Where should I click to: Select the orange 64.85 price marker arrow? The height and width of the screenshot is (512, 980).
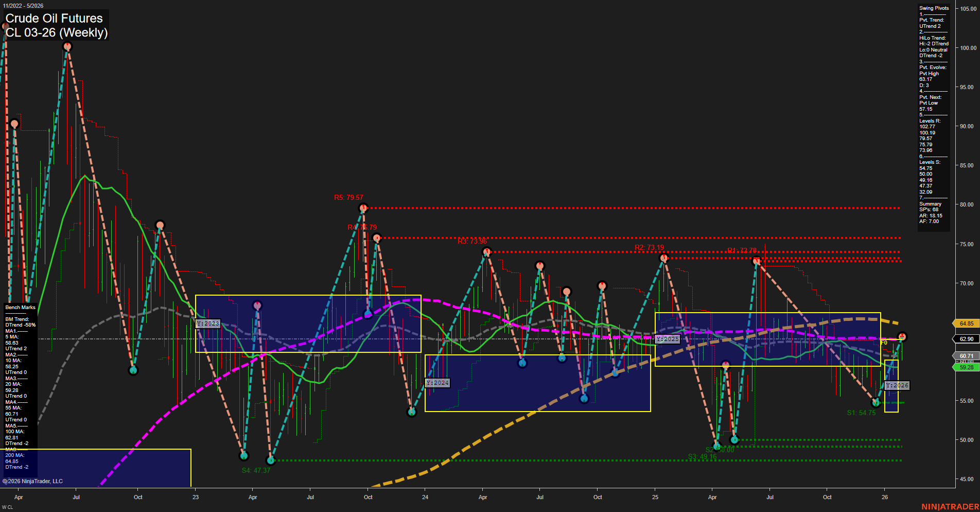[x=966, y=323]
